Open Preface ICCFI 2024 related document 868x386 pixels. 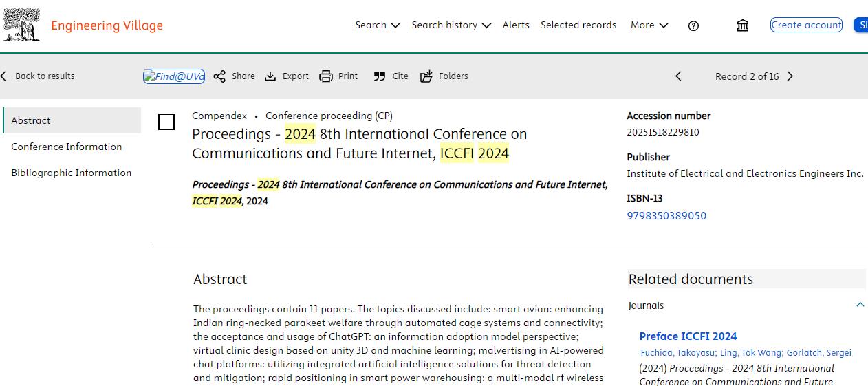(x=688, y=336)
